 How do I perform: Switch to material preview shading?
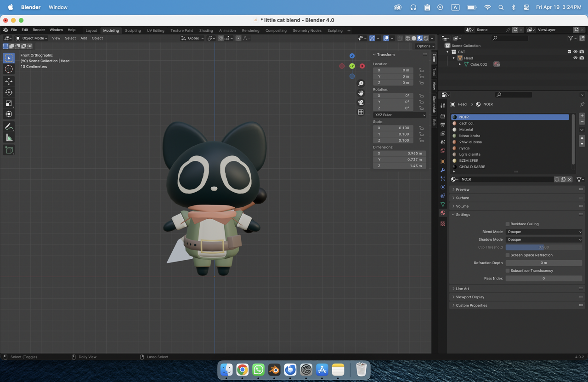click(x=419, y=38)
